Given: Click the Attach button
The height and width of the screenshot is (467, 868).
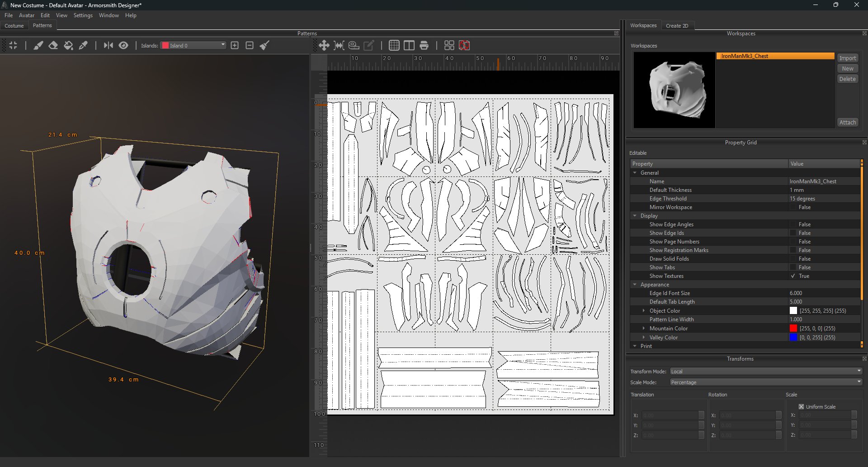Looking at the screenshot, I should point(848,122).
